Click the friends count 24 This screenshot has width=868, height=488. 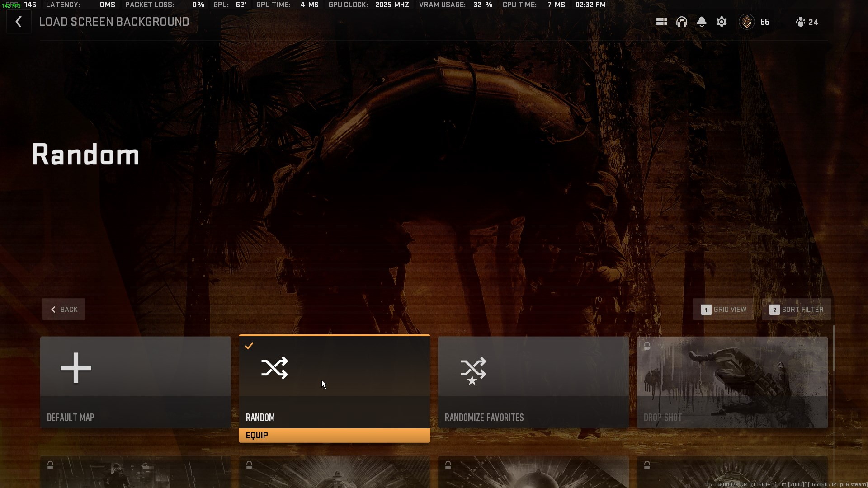pos(813,22)
